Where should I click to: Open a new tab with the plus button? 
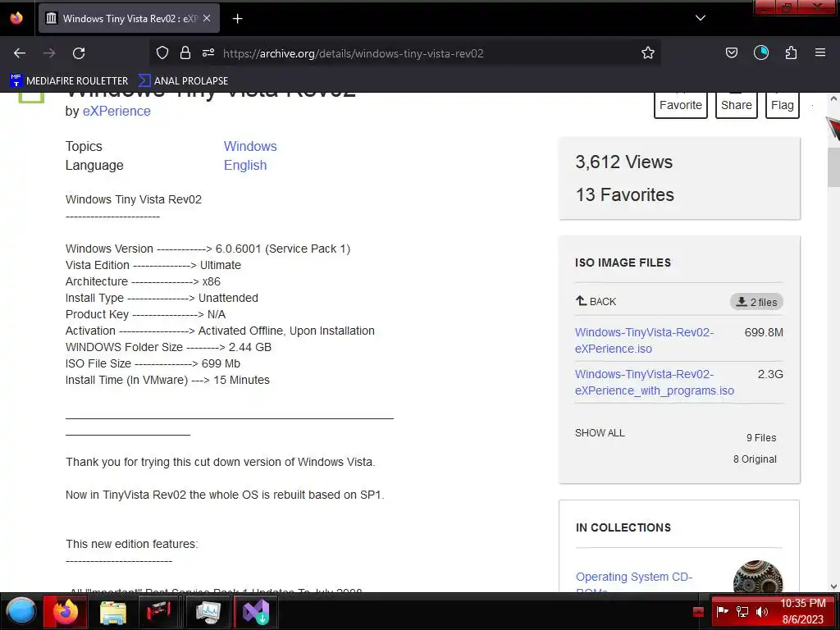point(237,19)
